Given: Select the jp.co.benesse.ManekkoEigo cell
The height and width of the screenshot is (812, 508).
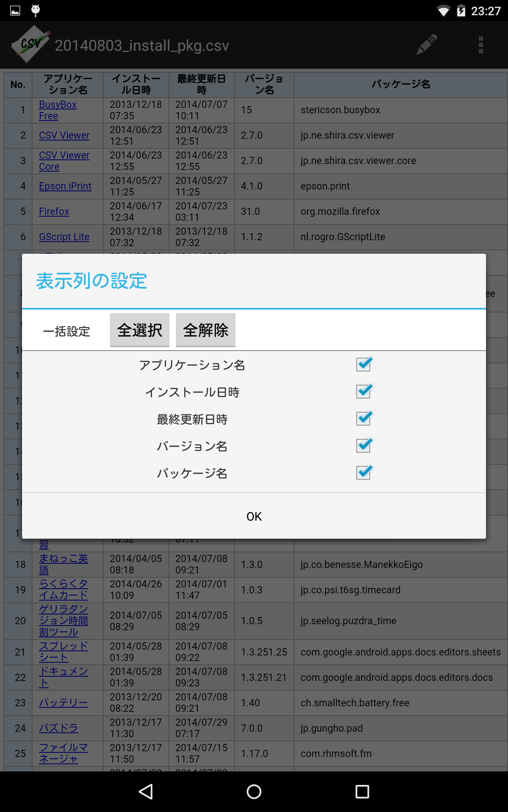Looking at the screenshot, I should coord(400,565).
